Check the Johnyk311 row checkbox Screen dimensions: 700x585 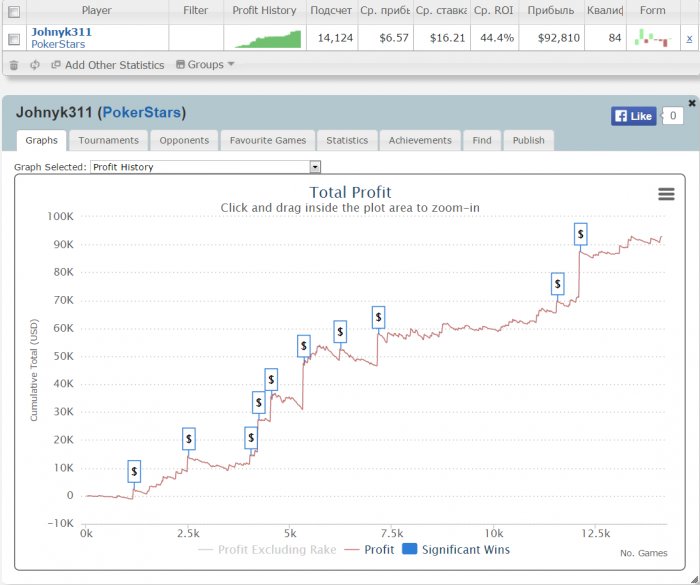point(14,39)
